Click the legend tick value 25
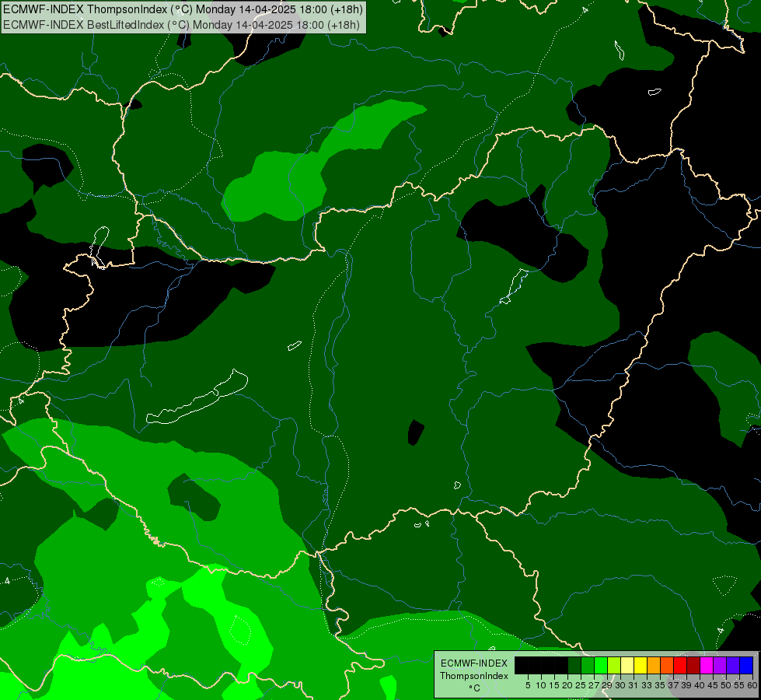Viewport: 761px width, 700px height. point(581,685)
